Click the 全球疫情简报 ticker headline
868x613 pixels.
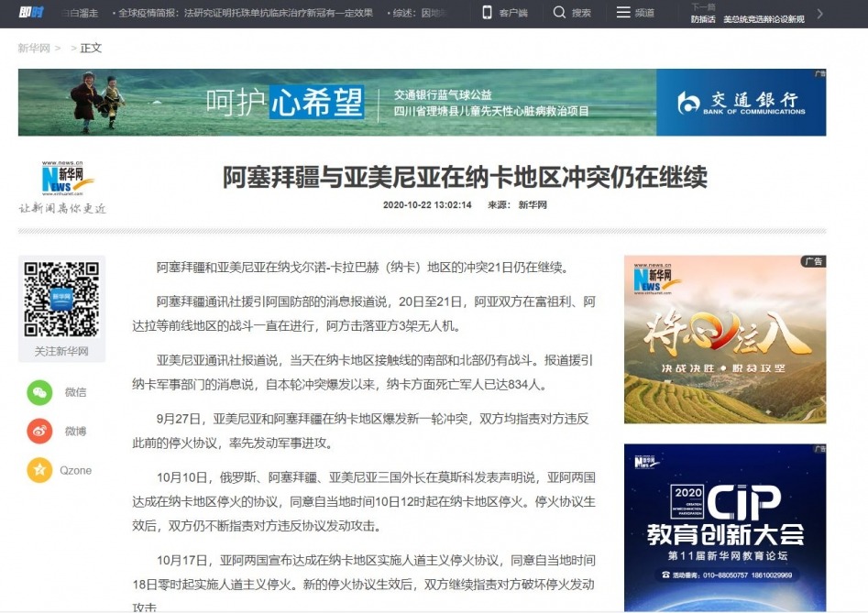[x=246, y=13]
